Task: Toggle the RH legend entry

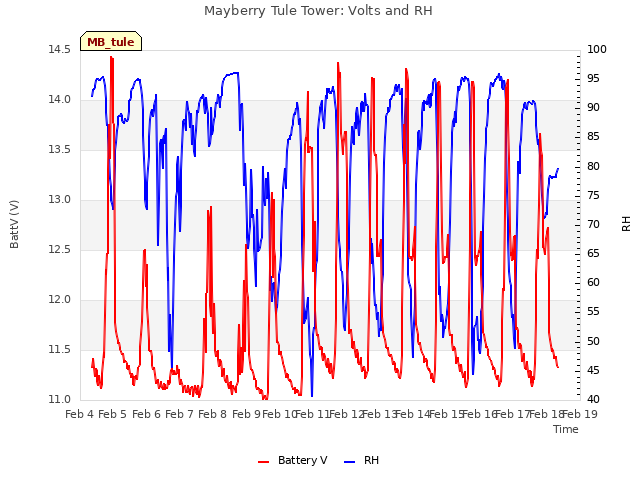Action: (x=362, y=460)
